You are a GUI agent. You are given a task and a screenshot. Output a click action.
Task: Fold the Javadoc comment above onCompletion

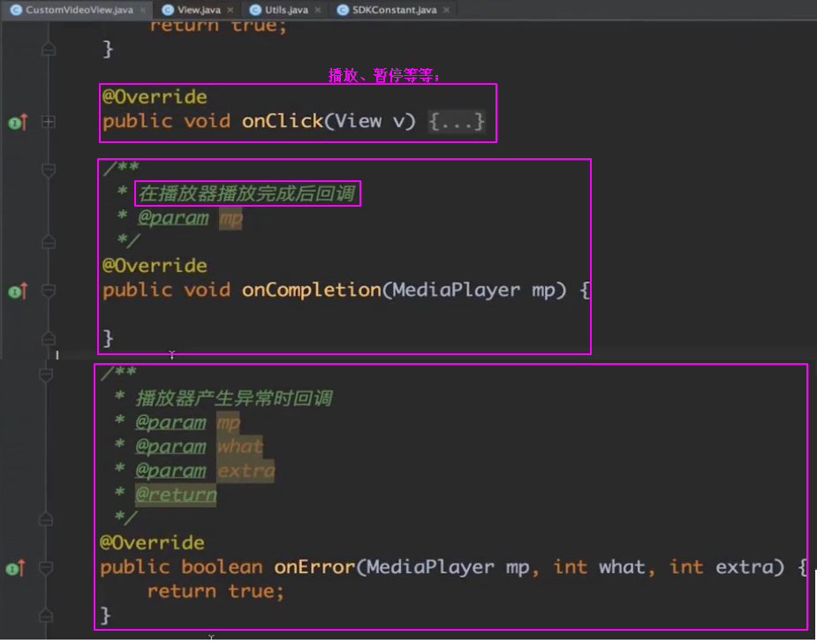point(49,170)
